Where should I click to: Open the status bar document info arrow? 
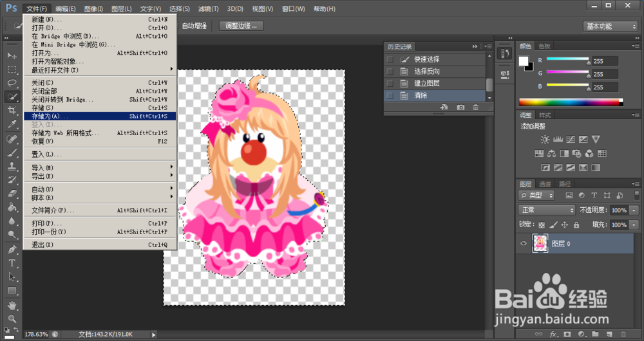coord(154,335)
